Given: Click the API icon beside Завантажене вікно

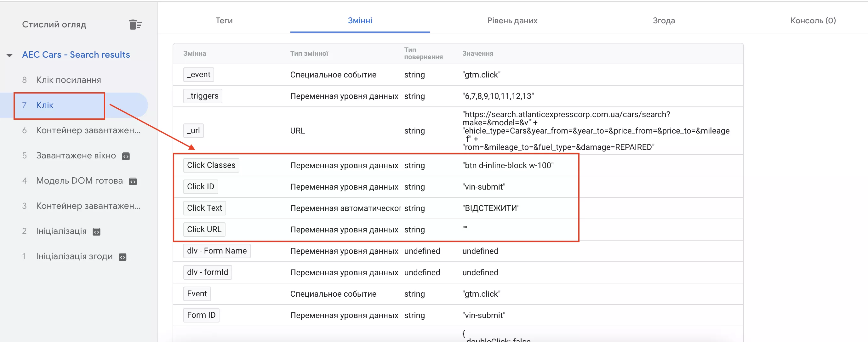Looking at the screenshot, I should pos(126,156).
